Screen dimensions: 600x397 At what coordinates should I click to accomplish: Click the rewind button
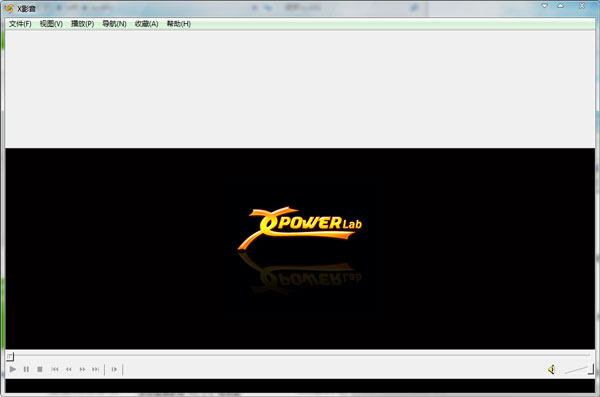tap(68, 369)
